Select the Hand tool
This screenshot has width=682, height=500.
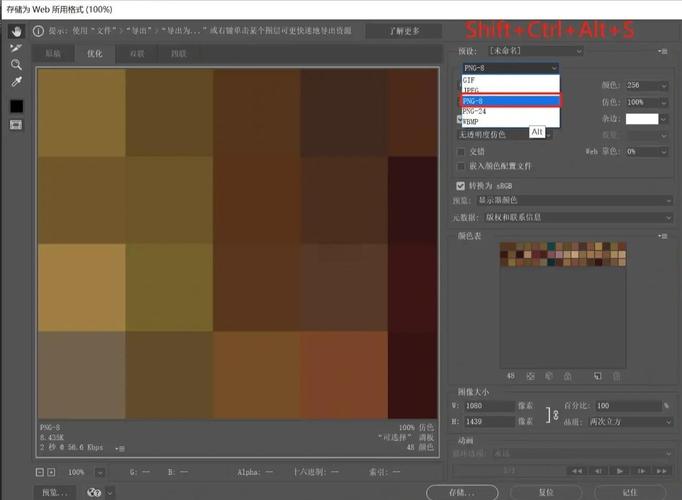pyautogui.click(x=16, y=31)
